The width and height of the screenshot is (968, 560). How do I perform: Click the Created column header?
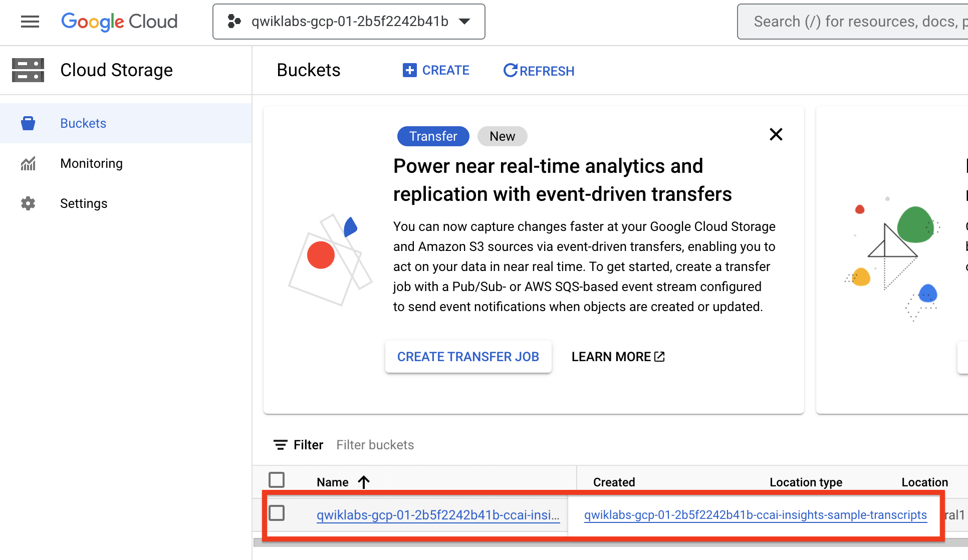614,482
